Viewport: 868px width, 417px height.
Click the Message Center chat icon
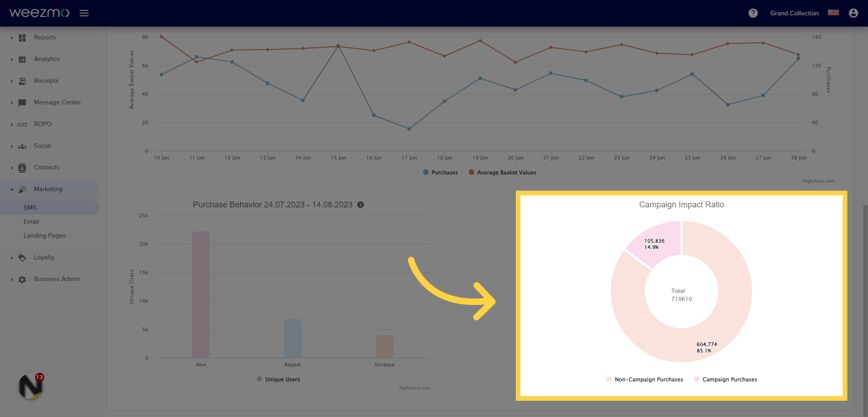pyautogui.click(x=22, y=103)
